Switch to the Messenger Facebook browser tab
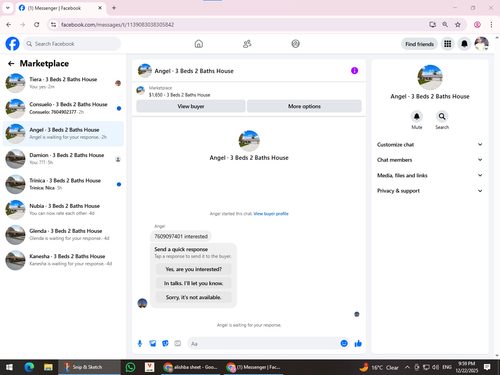 click(61, 8)
